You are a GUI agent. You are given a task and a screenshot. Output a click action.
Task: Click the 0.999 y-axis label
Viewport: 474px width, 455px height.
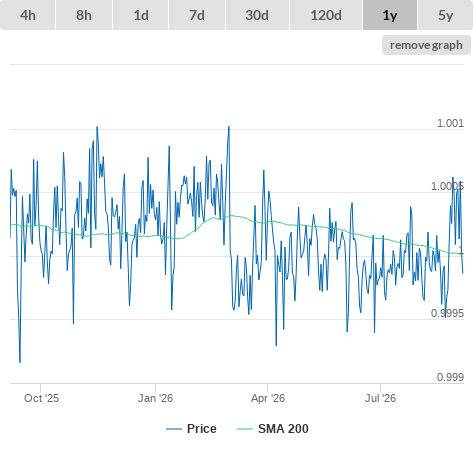pos(450,377)
